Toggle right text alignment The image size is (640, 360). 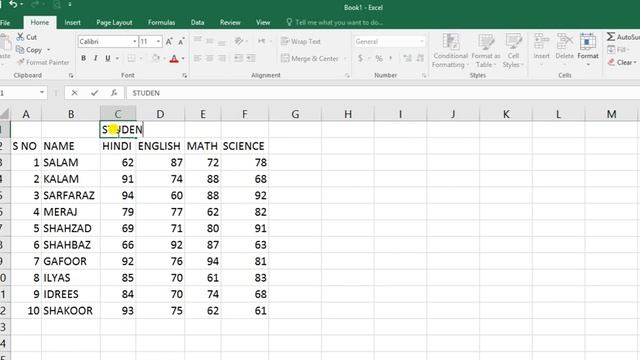point(222,58)
